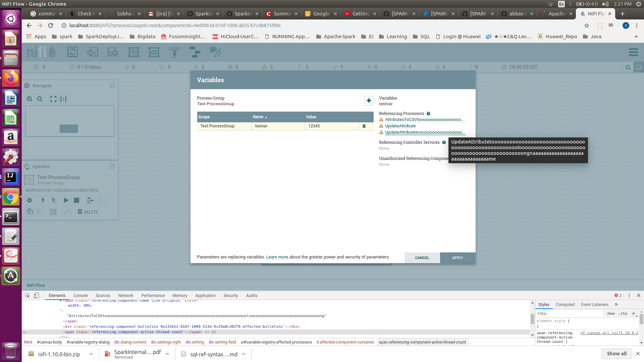Collapse the Operate panel

[112, 166]
